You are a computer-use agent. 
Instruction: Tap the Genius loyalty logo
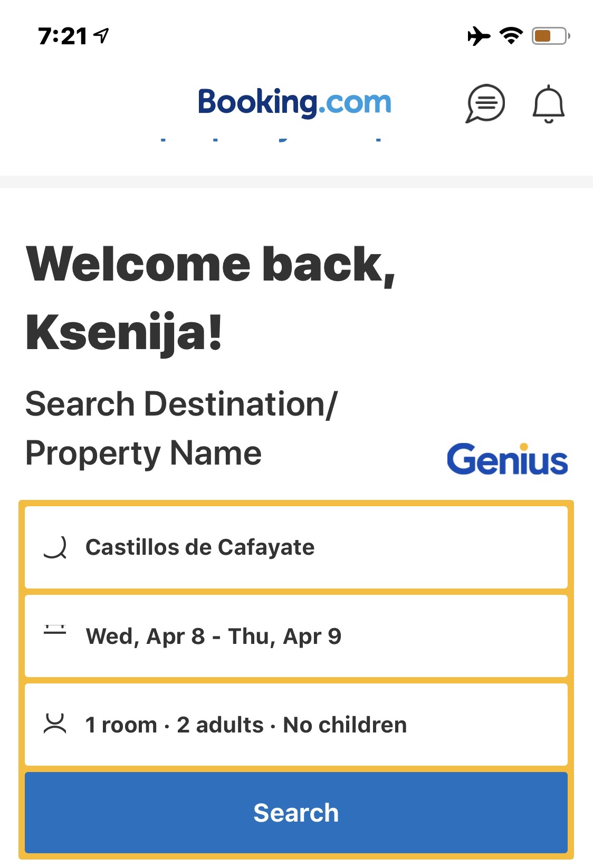507,460
